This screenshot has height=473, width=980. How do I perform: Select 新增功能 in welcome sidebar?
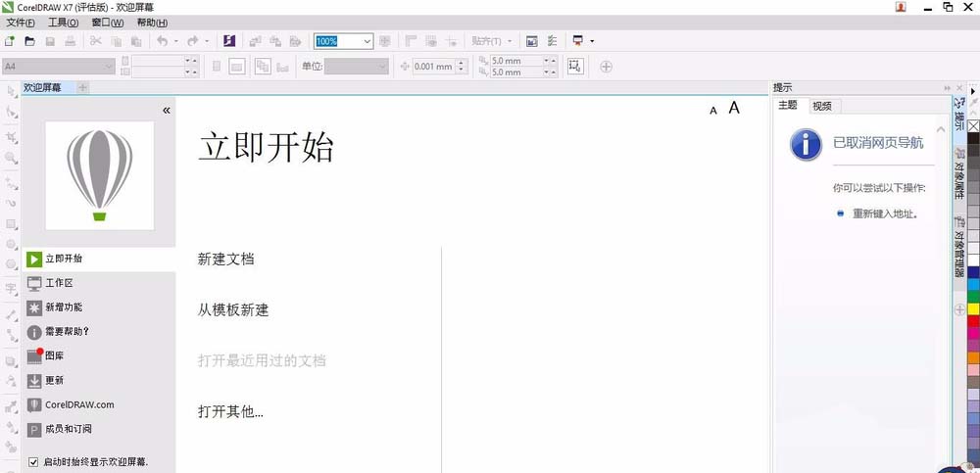[x=99, y=308]
